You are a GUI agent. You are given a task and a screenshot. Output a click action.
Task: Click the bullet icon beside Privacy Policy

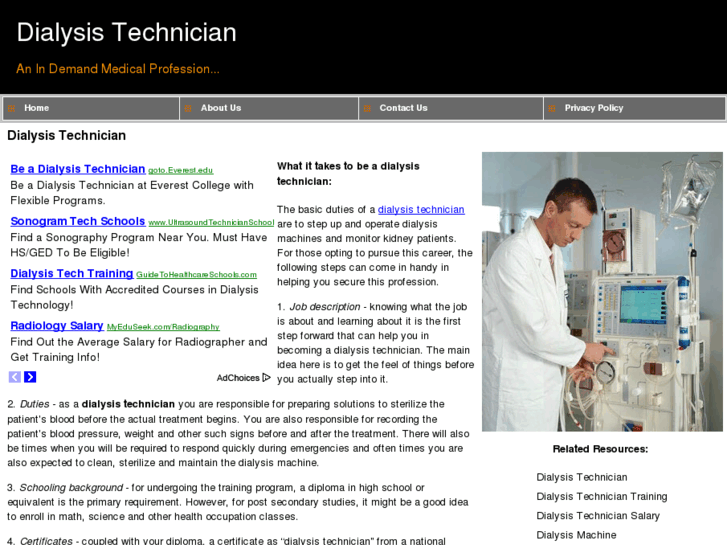point(552,109)
